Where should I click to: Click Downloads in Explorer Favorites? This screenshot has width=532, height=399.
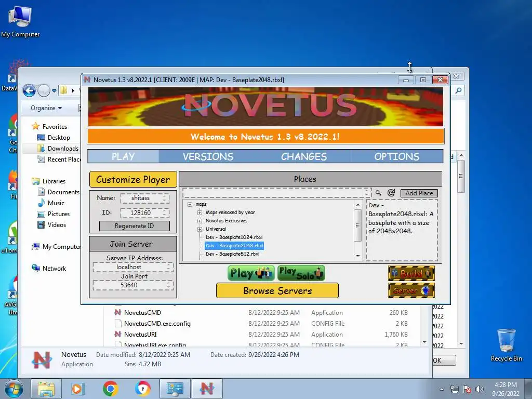pyautogui.click(x=63, y=148)
